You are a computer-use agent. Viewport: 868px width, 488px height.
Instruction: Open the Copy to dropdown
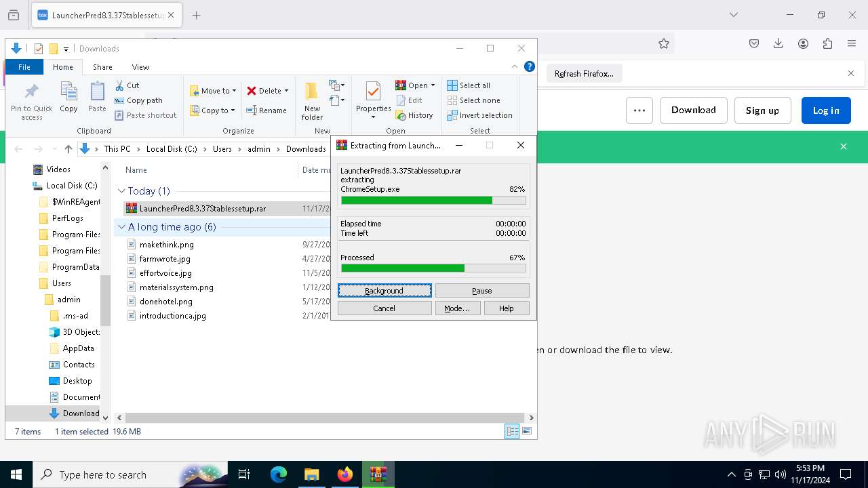click(x=212, y=110)
